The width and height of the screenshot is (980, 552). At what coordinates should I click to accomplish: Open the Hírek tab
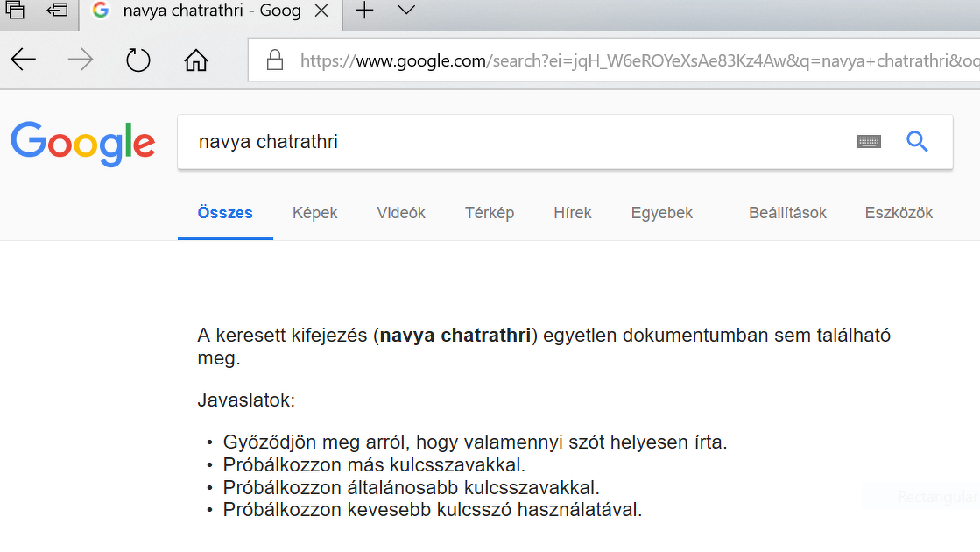coord(572,213)
